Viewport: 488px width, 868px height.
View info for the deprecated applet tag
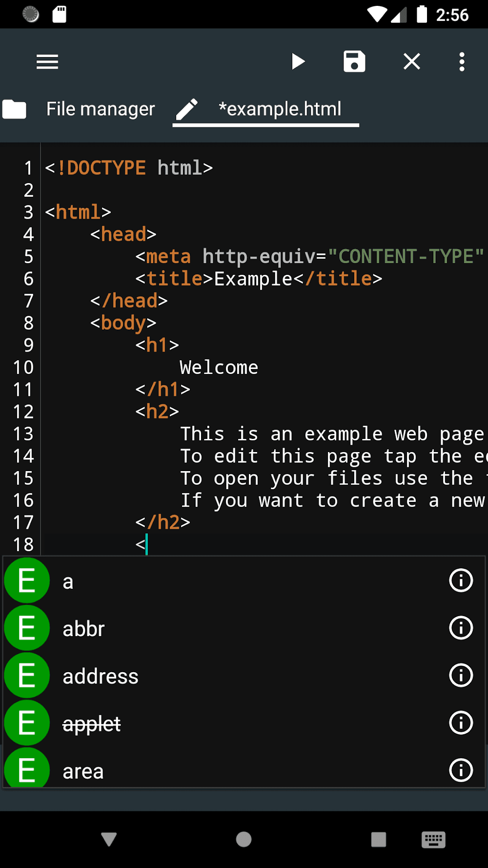coord(461,723)
